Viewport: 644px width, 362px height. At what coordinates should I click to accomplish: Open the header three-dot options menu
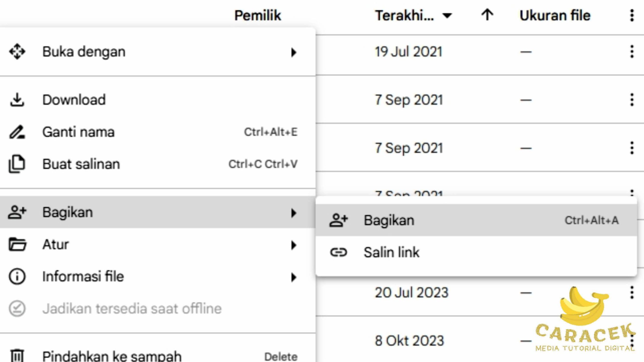click(632, 15)
